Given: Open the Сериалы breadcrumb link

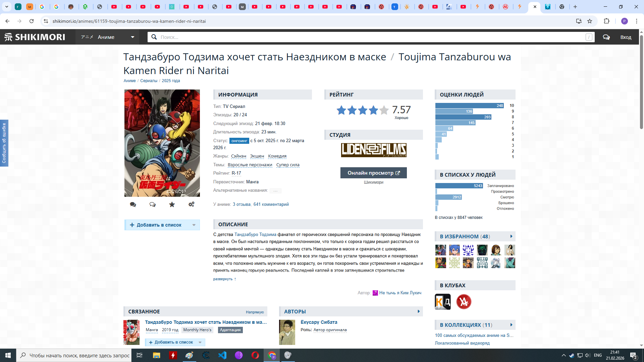Looking at the screenshot, I should pos(149,81).
